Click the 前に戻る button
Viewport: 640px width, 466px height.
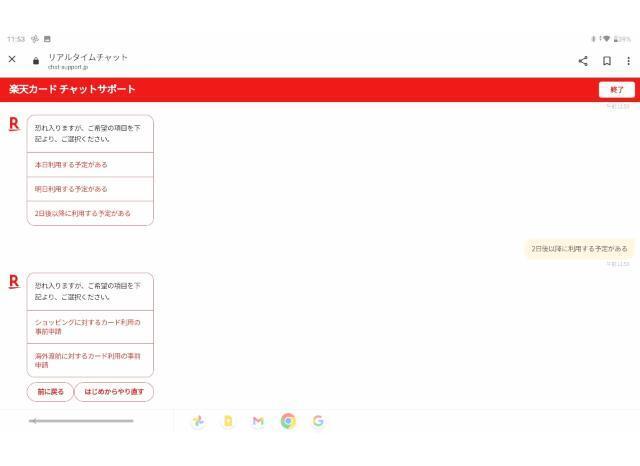pos(50,392)
